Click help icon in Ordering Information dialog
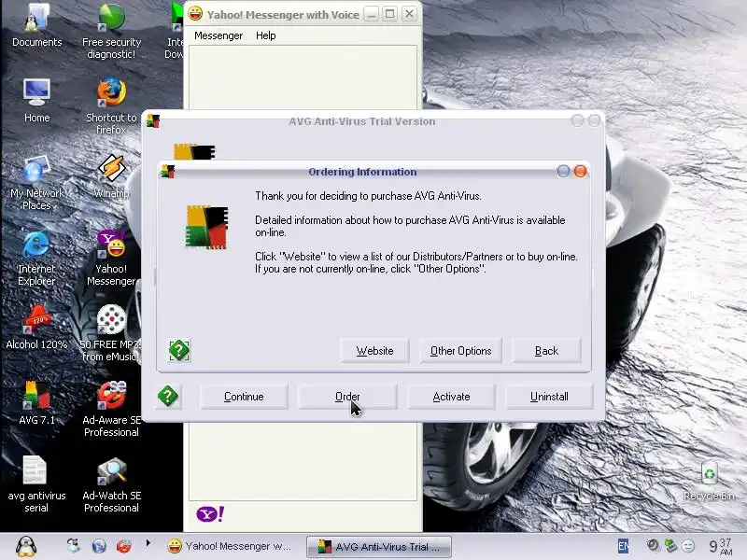 point(179,351)
